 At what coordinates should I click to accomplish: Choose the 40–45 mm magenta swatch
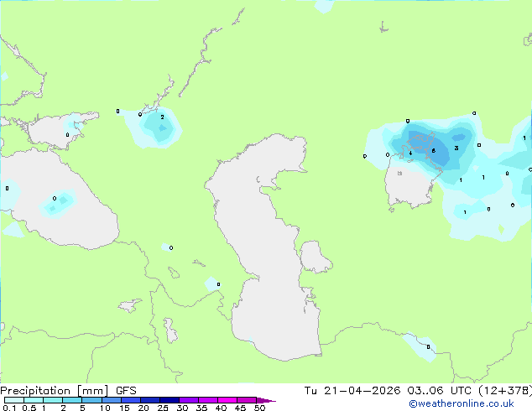[227, 400]
